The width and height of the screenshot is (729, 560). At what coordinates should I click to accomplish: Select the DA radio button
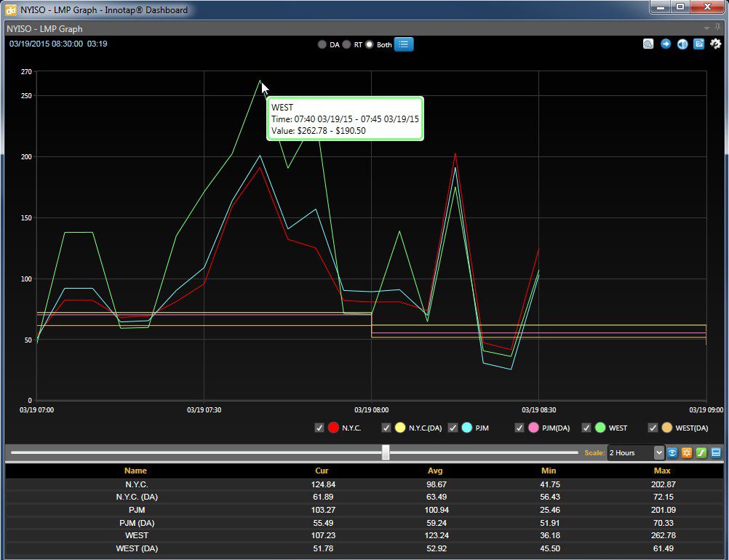322,44
